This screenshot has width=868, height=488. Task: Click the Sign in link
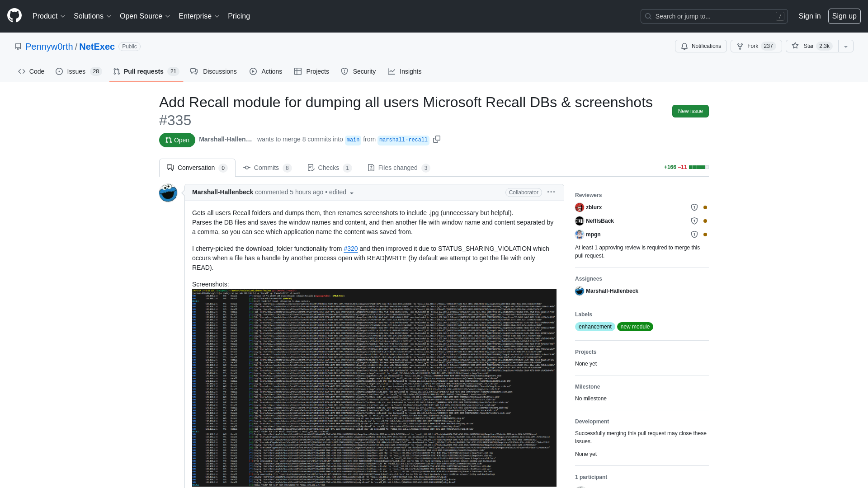[810, 16]
